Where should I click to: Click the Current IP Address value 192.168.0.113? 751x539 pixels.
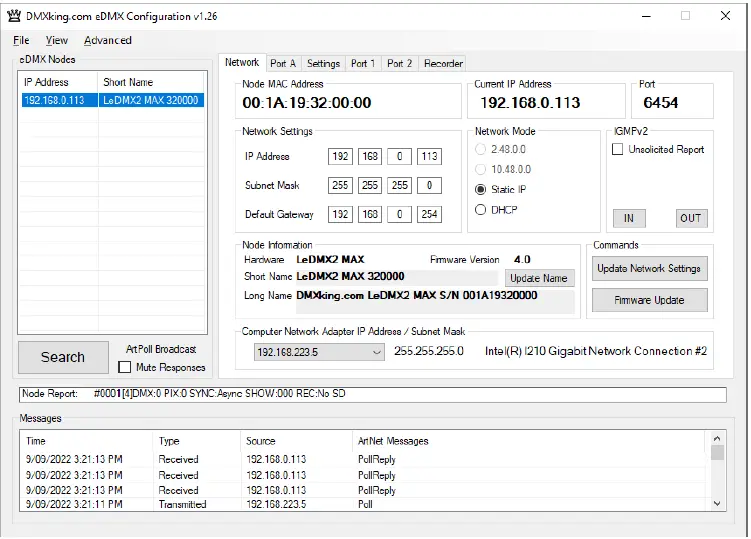530,103
